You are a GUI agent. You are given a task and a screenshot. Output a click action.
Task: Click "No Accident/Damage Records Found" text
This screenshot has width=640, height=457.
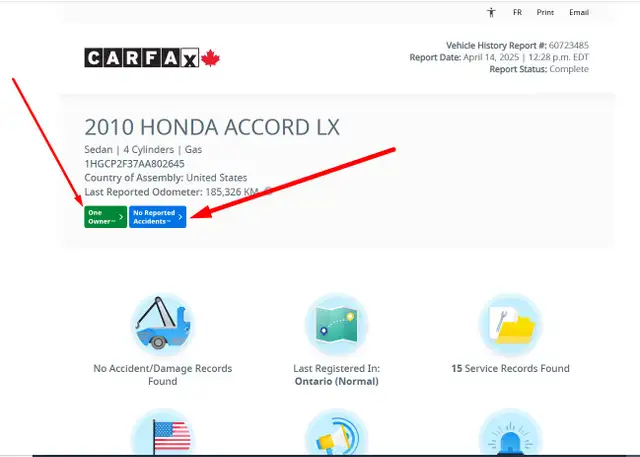pyautogui.click(x=162, y=375)
